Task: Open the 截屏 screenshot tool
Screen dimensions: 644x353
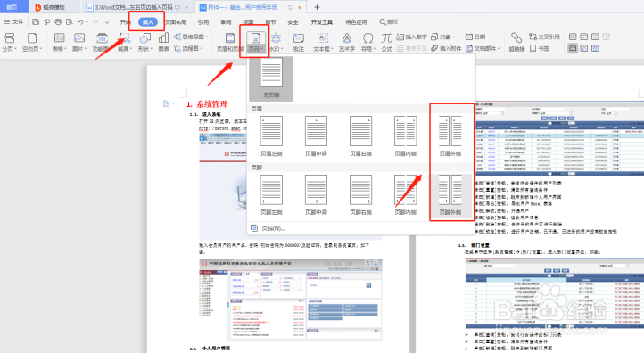Action: pyautogui.click(x=125, y=42)
